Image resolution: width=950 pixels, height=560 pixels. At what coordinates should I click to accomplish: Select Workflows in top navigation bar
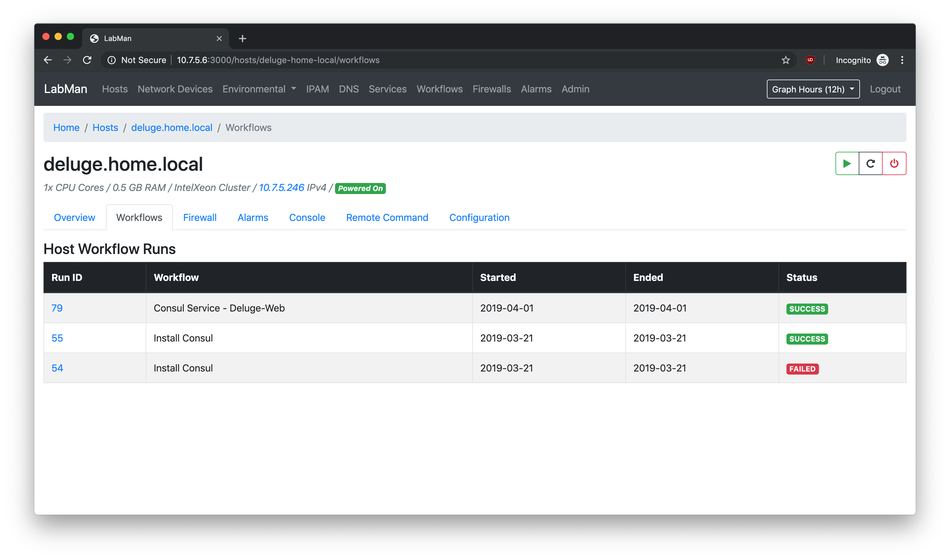pyautogui.click(x=439, y=89)
